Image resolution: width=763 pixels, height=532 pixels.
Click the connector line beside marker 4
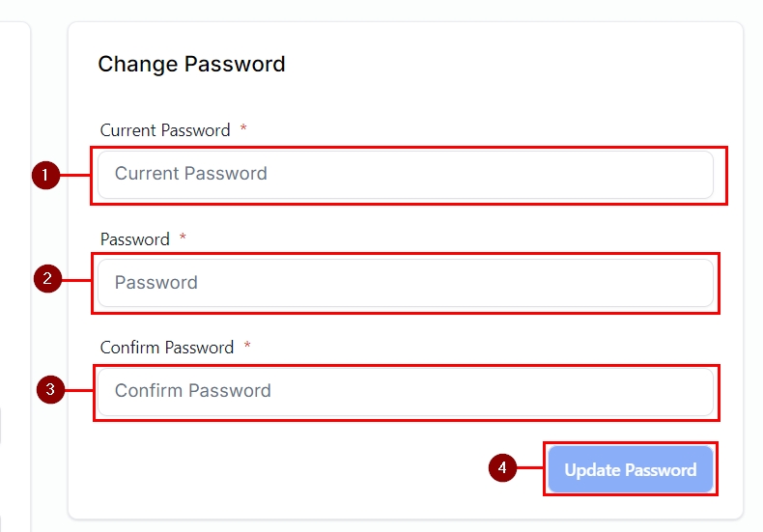pyautogui.click(x=529, y=468)
